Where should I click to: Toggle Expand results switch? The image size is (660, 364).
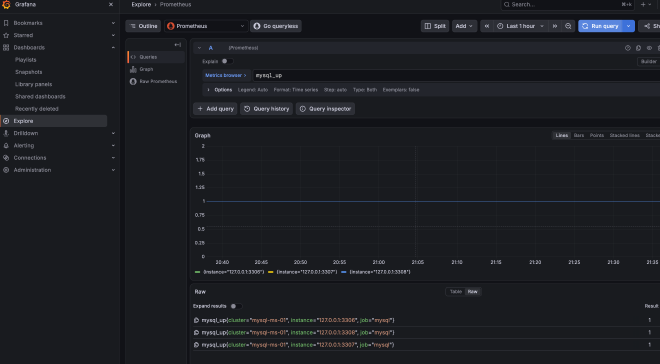point(236,306)
